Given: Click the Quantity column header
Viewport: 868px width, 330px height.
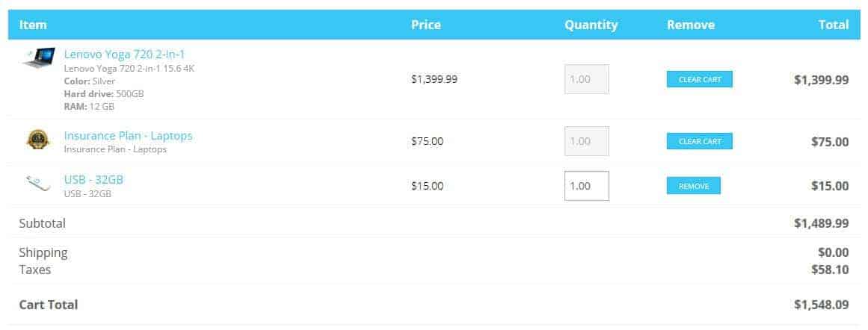Looking at the screenshot, I should 591,25.
